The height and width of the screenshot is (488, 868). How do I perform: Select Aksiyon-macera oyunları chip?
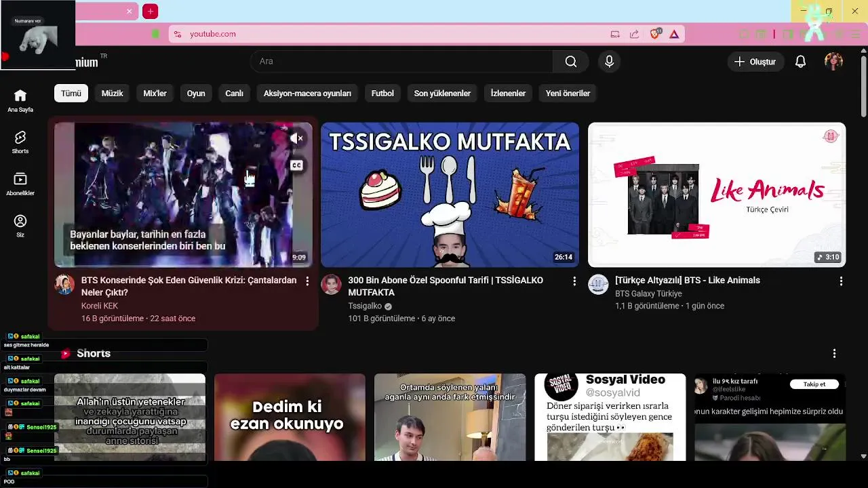[307, 94]
